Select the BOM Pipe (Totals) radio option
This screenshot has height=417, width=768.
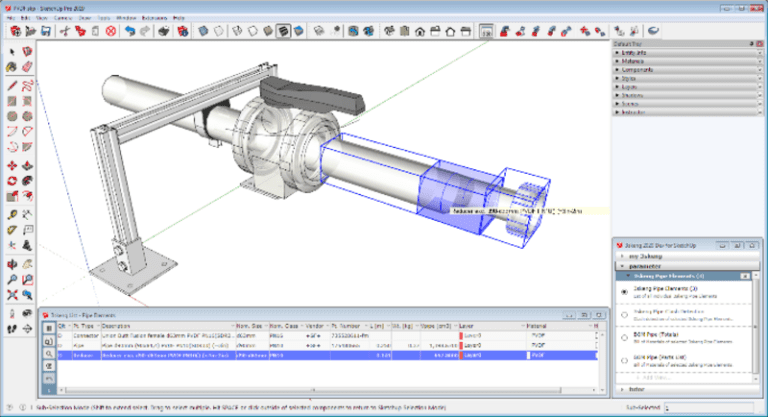pos(624,338)
